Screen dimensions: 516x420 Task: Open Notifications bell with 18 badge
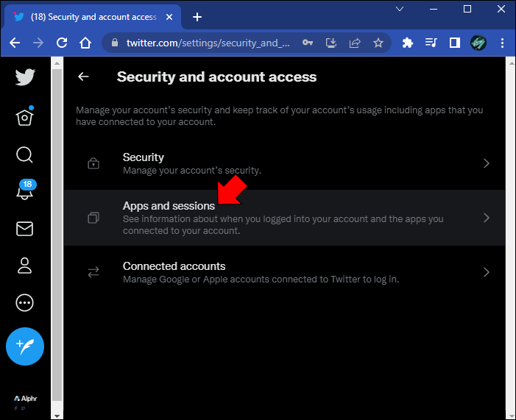click(x=25, y=191)
